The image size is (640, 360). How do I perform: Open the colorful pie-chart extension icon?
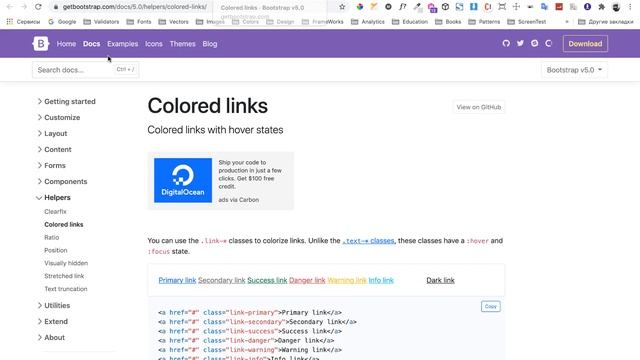coord(360,7)
